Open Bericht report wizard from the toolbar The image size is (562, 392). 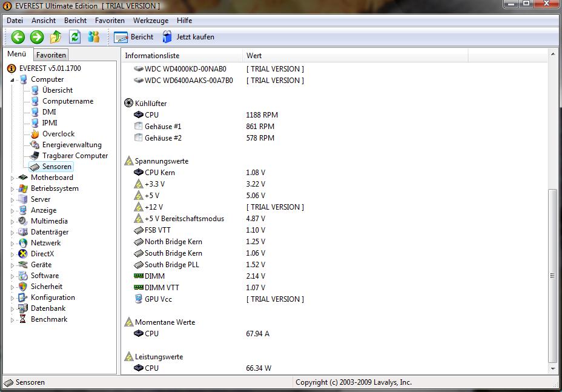coord(133,37)
